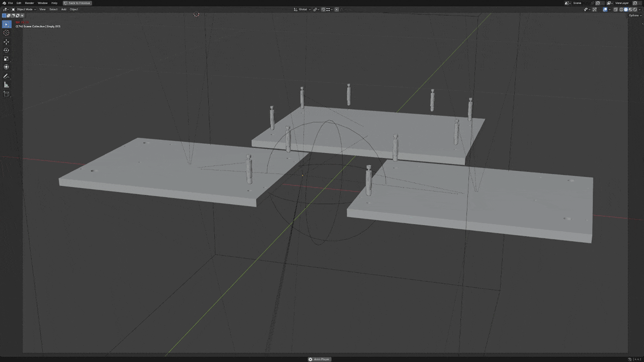Screen dimensions: 644x362
Task: Click the Back to Previous button
Action: click(77, 3)
